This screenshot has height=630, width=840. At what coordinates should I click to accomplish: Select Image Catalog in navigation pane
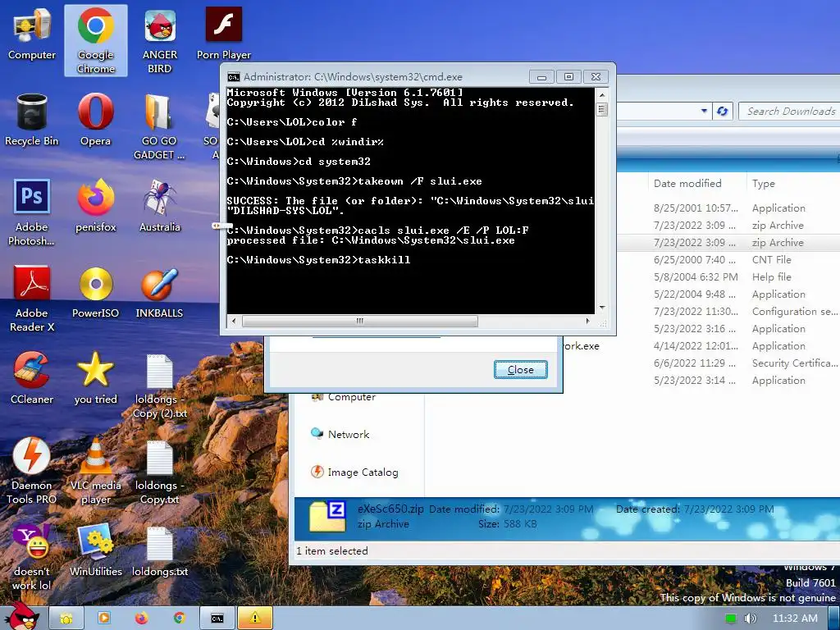pos(355,472)
